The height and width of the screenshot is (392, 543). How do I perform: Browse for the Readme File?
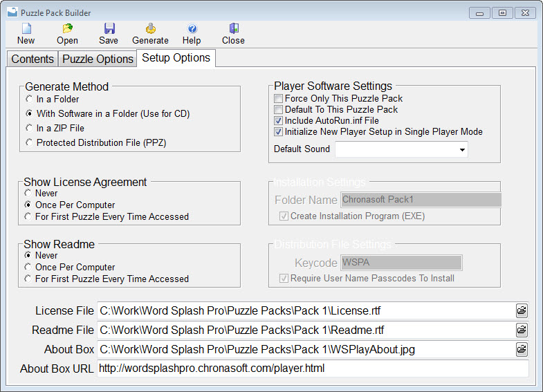tap(522, 330)
